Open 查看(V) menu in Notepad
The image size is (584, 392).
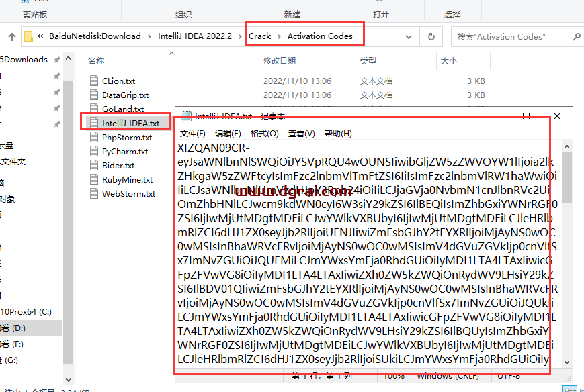[x=301, y=133]
